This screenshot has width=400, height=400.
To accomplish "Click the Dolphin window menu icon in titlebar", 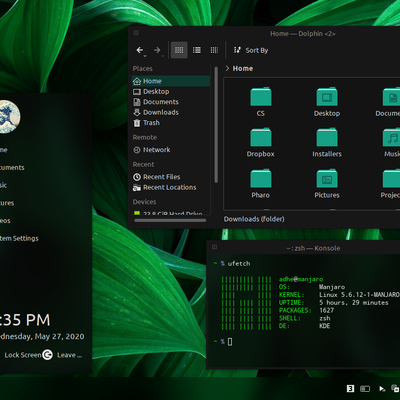I will click(136, 33).
